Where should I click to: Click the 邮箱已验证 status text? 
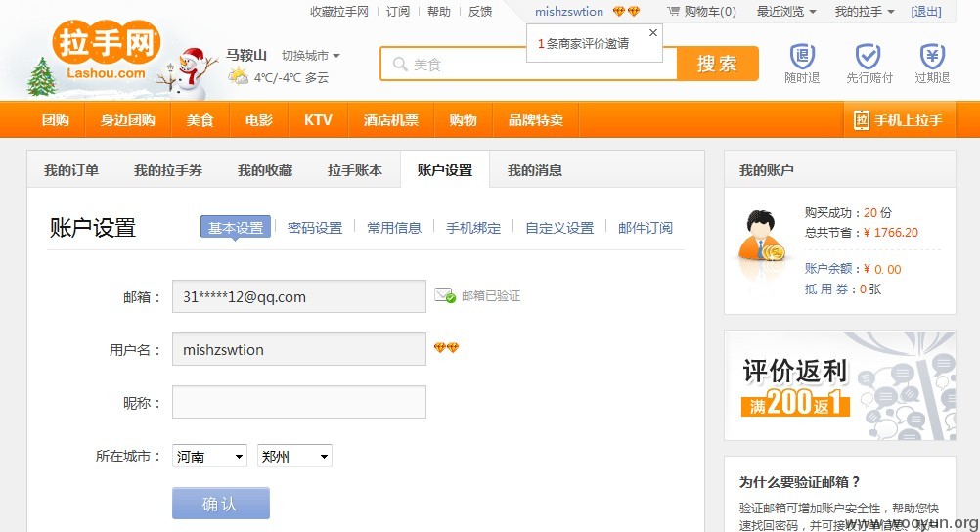[491, 295]
